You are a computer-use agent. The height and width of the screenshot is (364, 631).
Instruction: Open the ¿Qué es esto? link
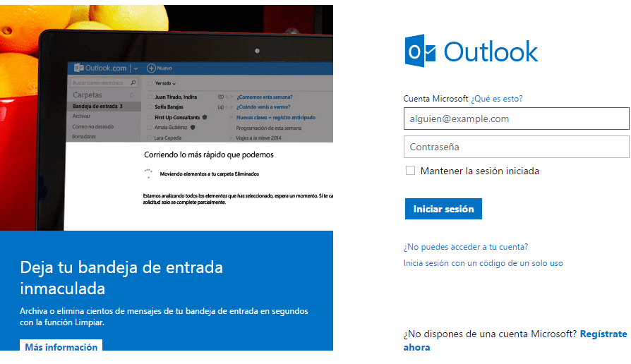(x=497, y=99)
